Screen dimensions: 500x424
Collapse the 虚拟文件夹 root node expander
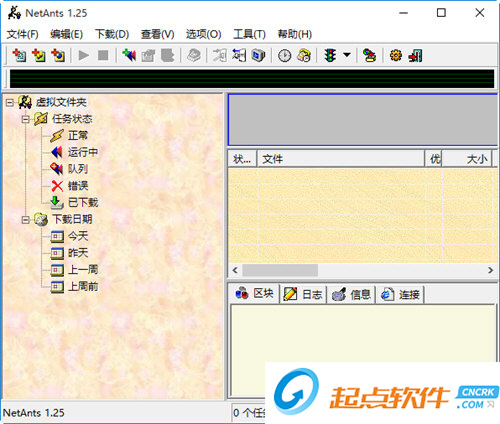click(x=10, y=102)
